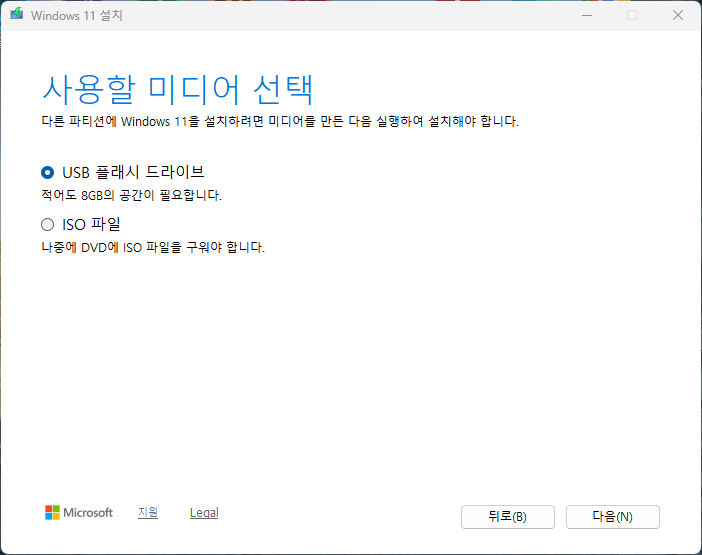Click the Microsoft logo
The image size is (702, 555).
(x=79, y=512)
